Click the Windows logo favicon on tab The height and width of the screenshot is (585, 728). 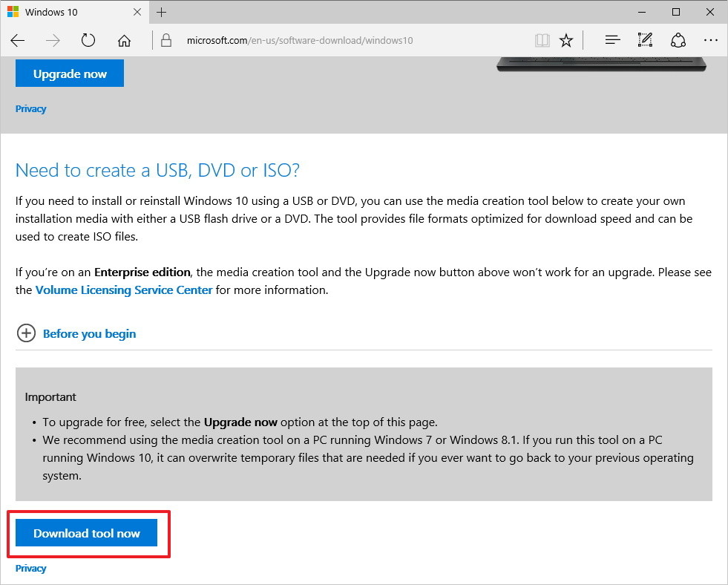coord(13,12)
